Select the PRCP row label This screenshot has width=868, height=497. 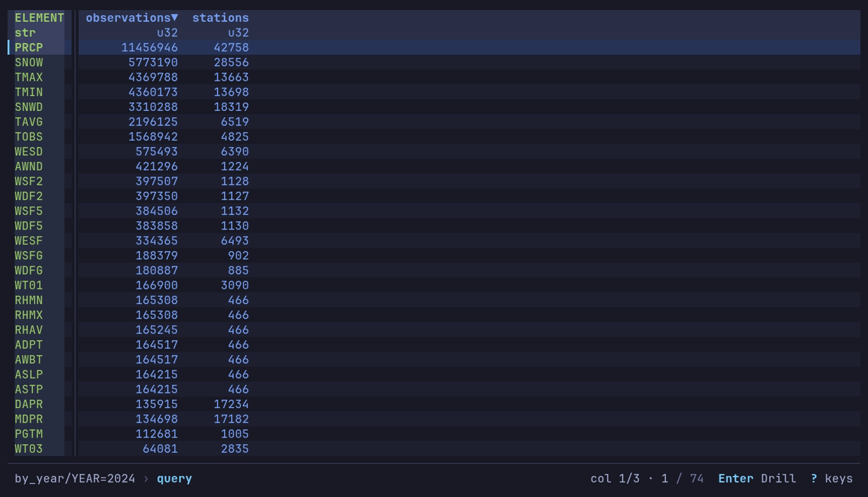point(29,47)
